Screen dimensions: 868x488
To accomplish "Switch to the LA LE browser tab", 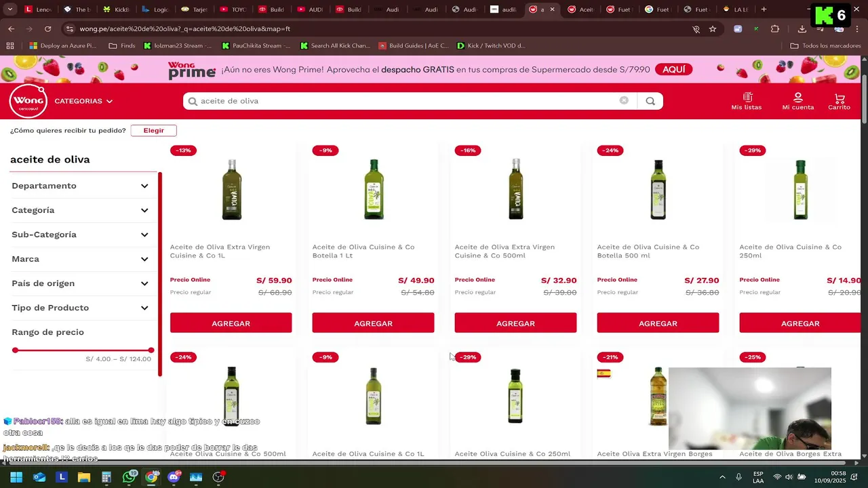I will [736, 9].
